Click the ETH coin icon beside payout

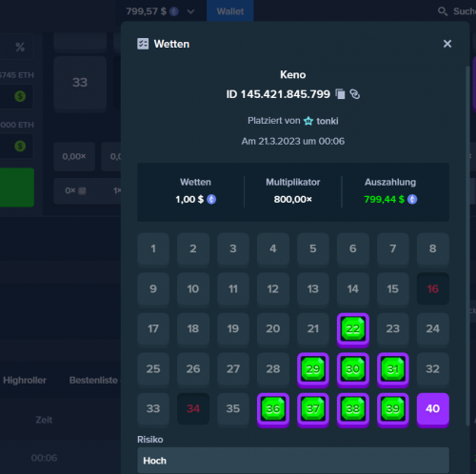pyautogui.click(x=412, y=199)
